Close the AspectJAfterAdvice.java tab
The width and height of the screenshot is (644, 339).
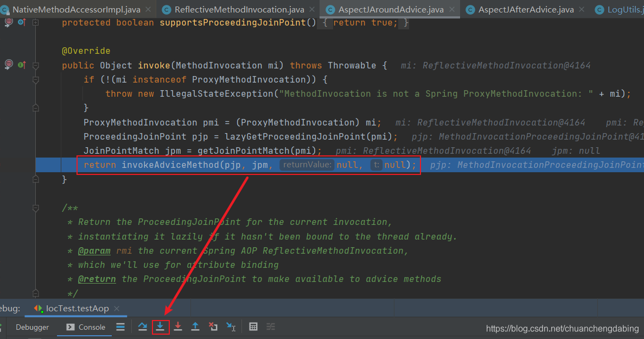(582, 9)
